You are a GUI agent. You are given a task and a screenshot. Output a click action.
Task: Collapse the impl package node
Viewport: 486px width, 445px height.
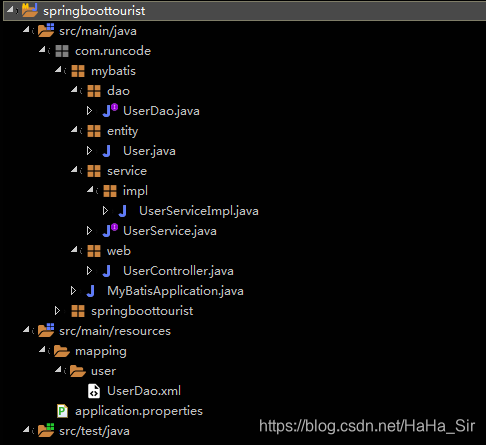coord(90,190)
